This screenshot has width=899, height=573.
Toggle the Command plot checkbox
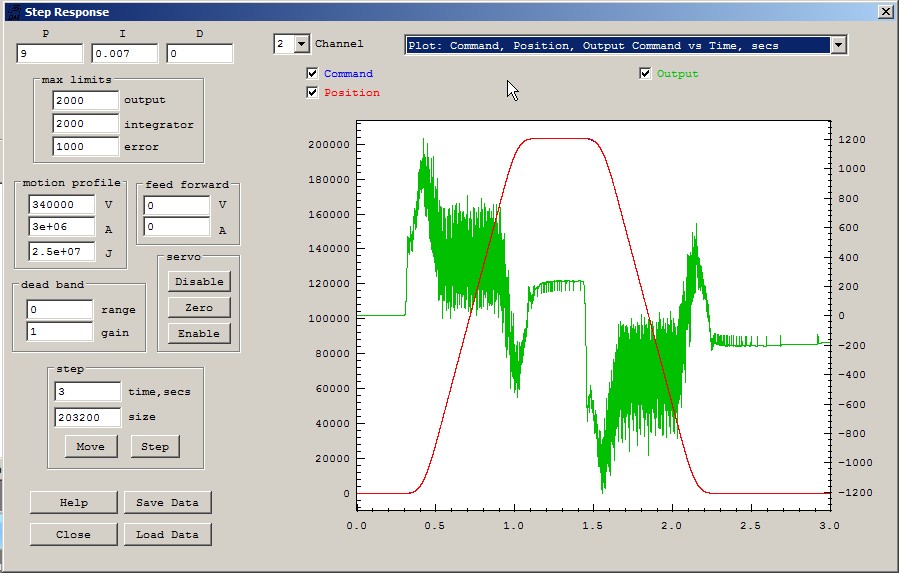pos(313,73)
